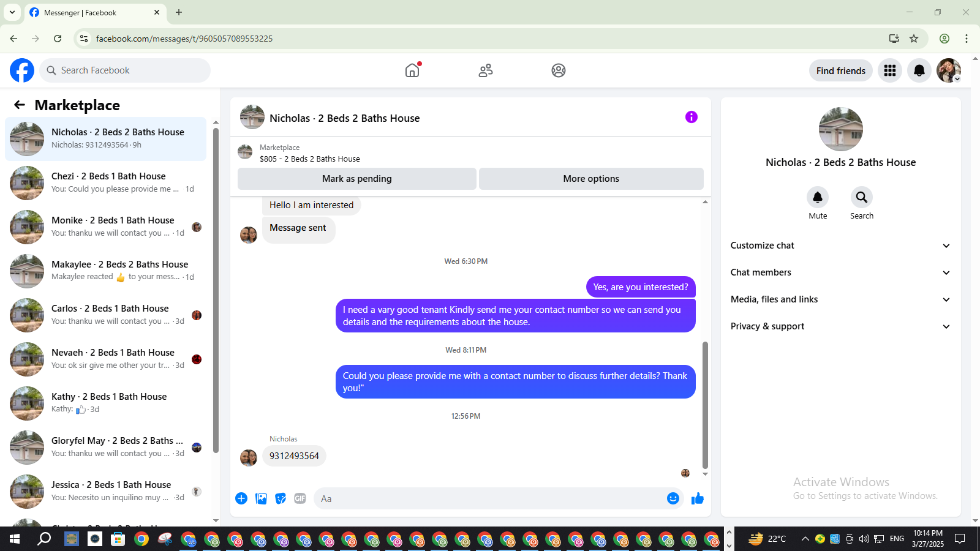The height and width of the screenshot is (551, 980).
Task: Open the Friends icon in top navigation
Action: pos(486,70)
